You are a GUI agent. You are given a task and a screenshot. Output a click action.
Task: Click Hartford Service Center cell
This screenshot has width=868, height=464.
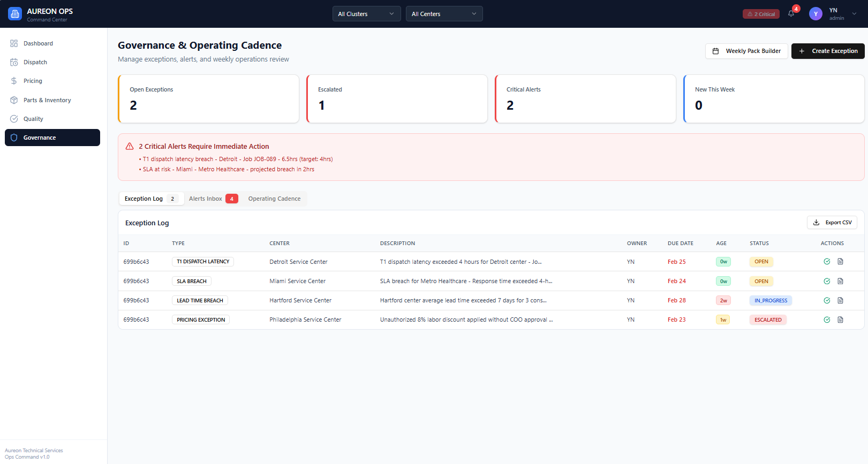(x=300, y=300)
